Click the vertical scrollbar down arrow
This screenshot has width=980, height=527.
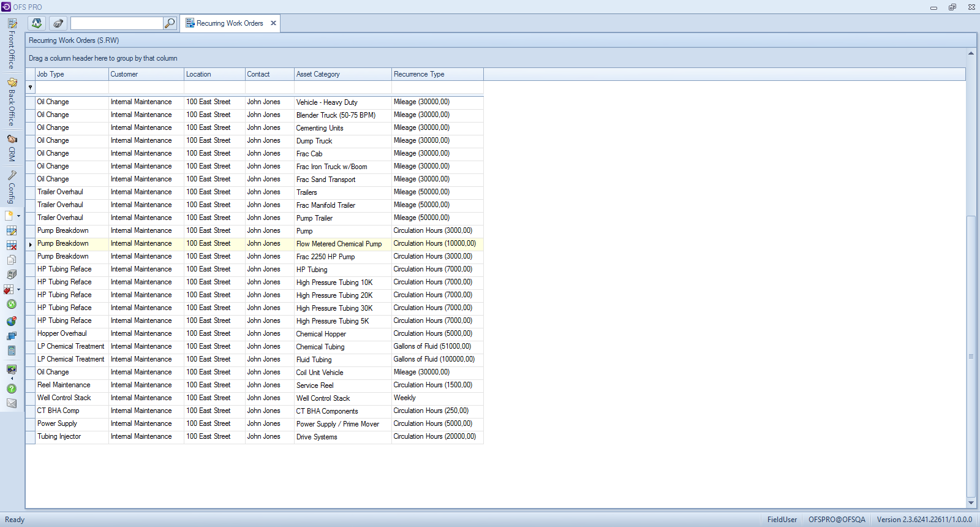coord(971,502)
